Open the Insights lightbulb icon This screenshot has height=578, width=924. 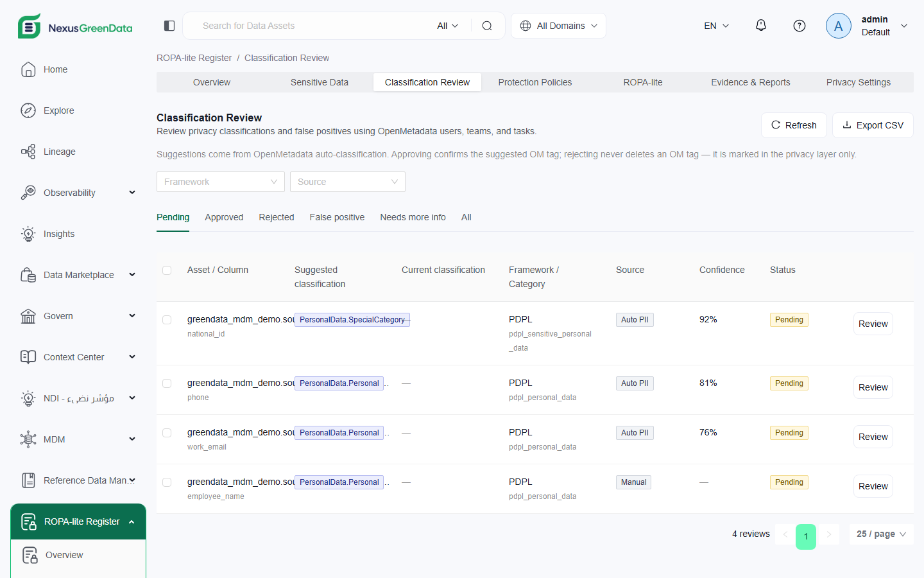[28, 234]
